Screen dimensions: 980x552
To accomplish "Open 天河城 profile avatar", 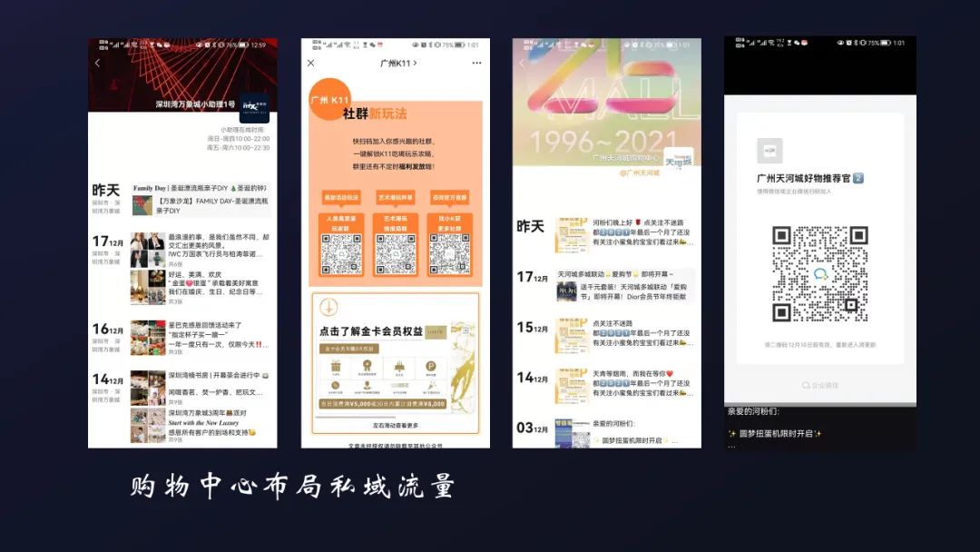I will click(678, 162).
